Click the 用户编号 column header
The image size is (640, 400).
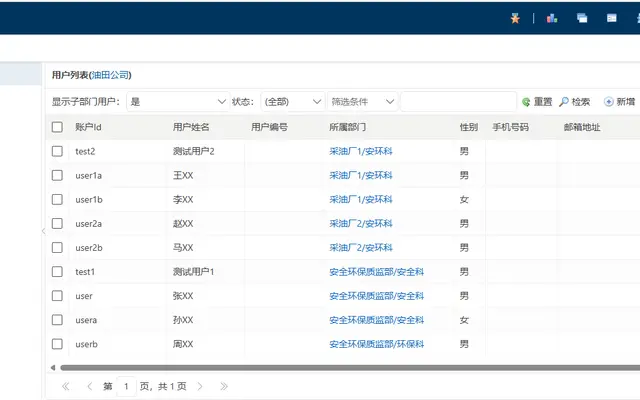(269, 127)
